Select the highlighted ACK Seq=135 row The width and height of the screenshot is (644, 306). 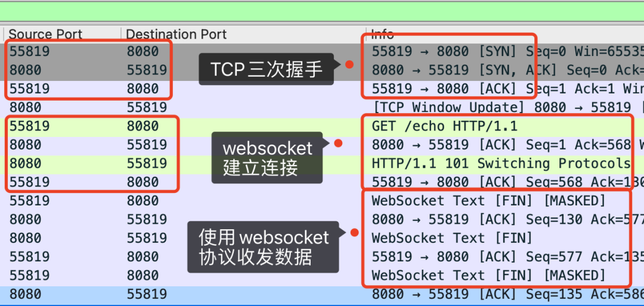322,294
